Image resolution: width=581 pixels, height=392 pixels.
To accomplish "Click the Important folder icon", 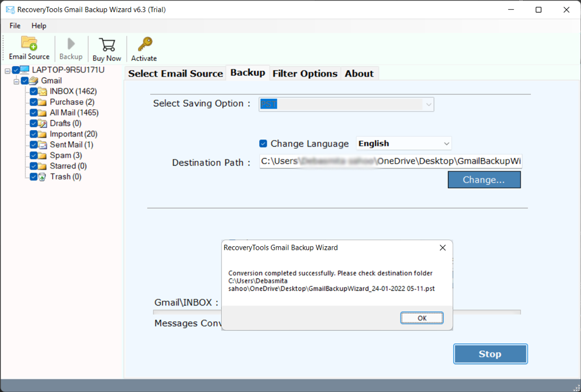I will click(x=42, y=134).
